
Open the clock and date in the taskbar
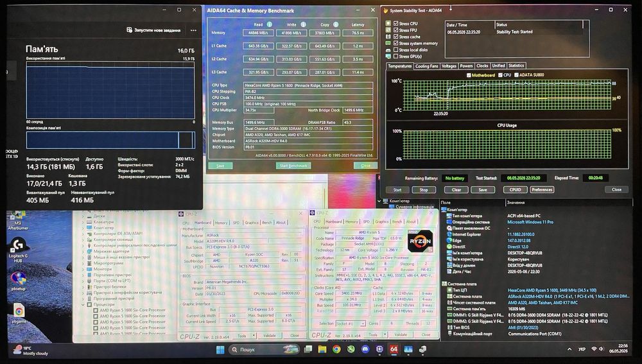(618, 349)
